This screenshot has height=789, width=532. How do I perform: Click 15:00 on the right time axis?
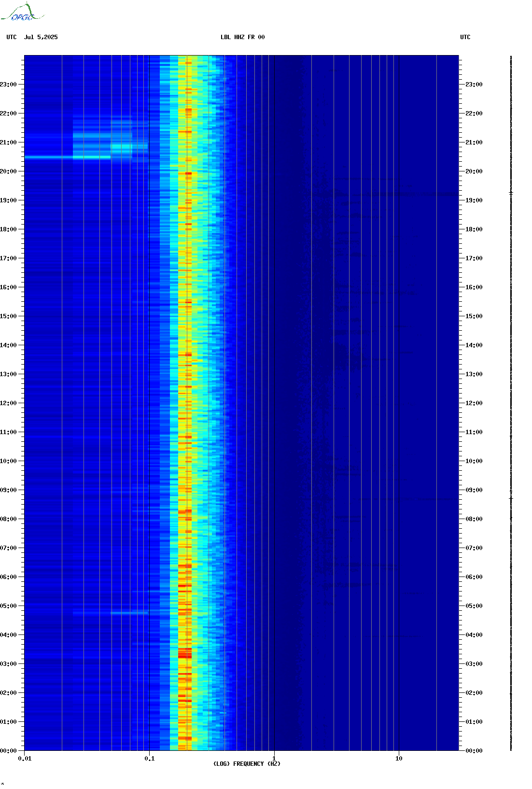pos(474,316)
